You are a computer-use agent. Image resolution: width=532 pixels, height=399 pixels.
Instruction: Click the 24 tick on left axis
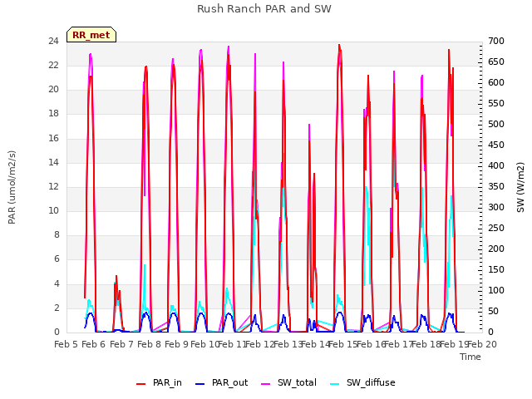pyautogui.click(x=53, y=42)
